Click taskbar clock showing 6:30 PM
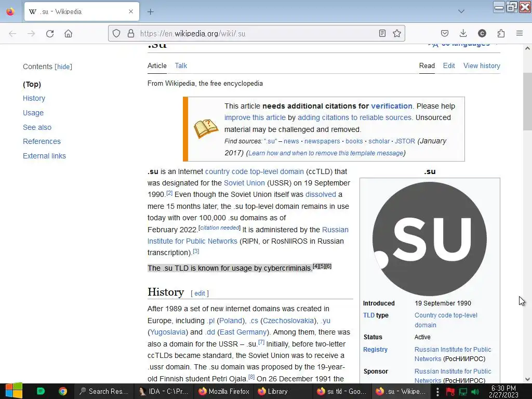532x399 pixels. 503,392
